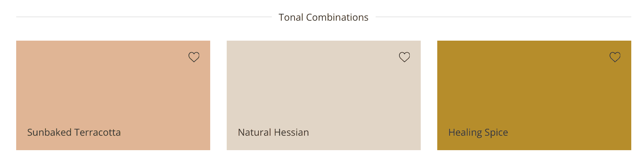The image size is (644, 166).
Task: Favorite the Sunbaked Terracotta colour with heart
Action: (194, 57)
